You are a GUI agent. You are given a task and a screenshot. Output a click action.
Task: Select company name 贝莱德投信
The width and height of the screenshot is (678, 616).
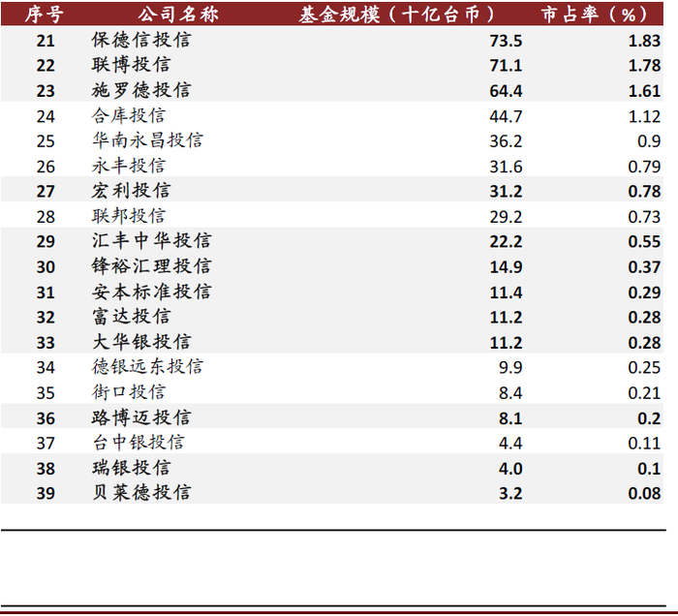[141, 493]
